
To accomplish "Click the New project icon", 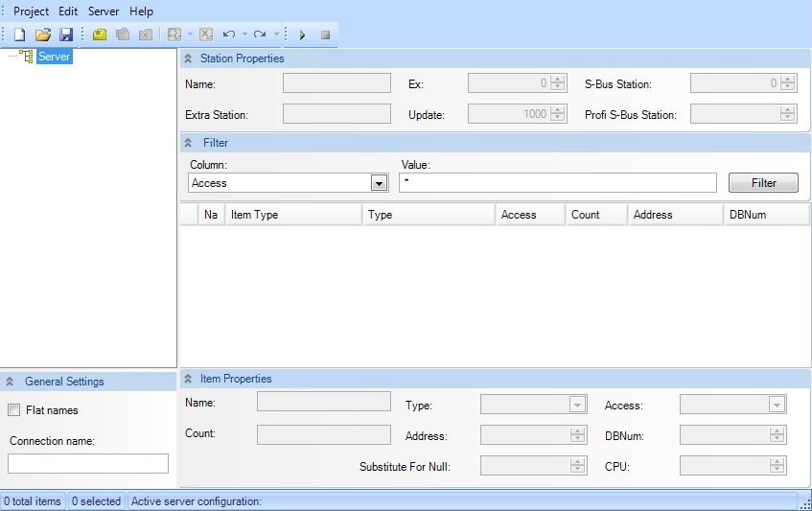I will [x=19, y=35].
